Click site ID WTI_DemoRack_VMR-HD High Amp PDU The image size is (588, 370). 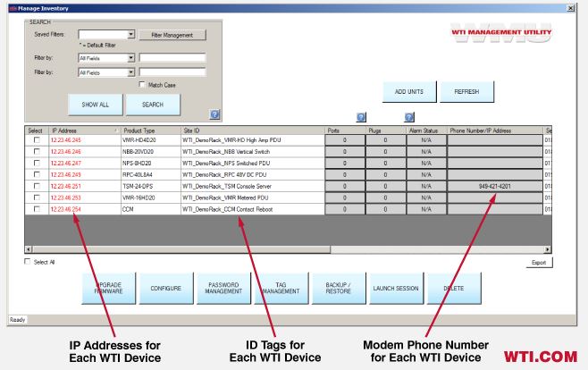231,139
